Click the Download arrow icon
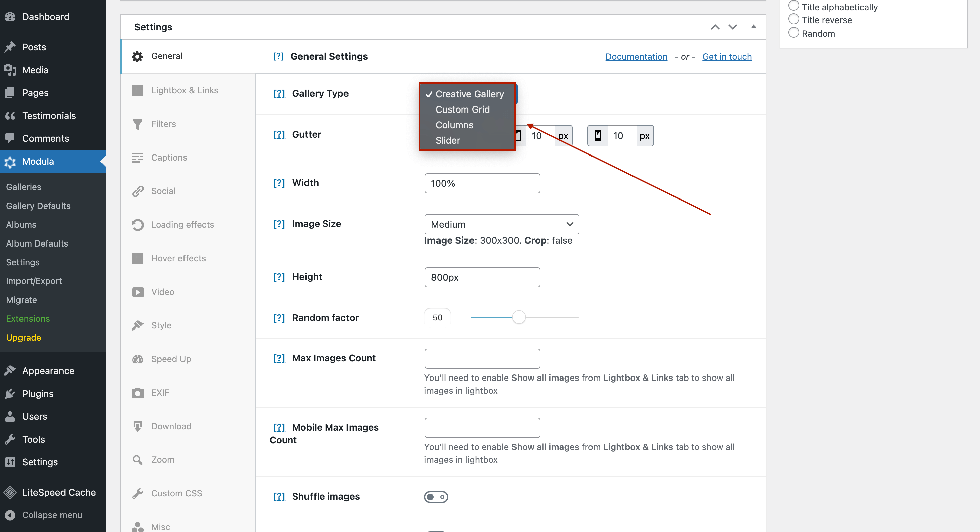This screenshot has width=980, height=532. pos(137,426)
